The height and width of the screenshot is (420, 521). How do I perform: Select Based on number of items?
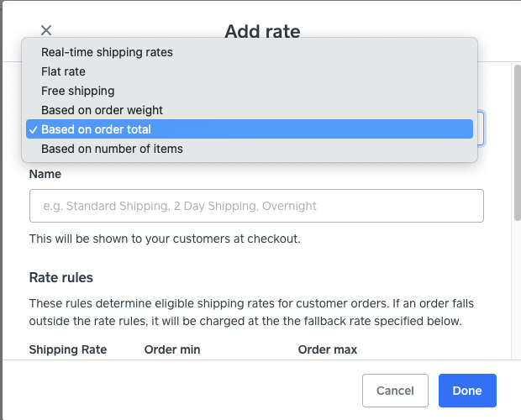pyautogui.click(x=112, y=149)
